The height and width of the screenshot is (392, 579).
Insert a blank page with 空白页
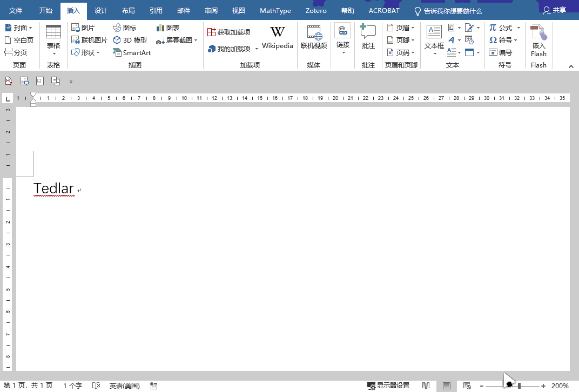coord(19,39)
